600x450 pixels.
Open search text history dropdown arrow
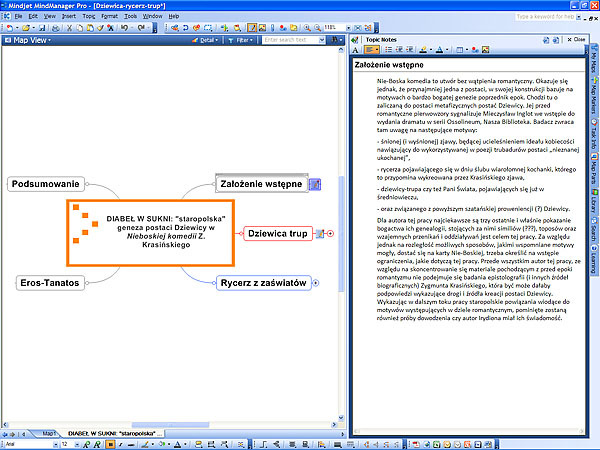click(x=322, y=40)
